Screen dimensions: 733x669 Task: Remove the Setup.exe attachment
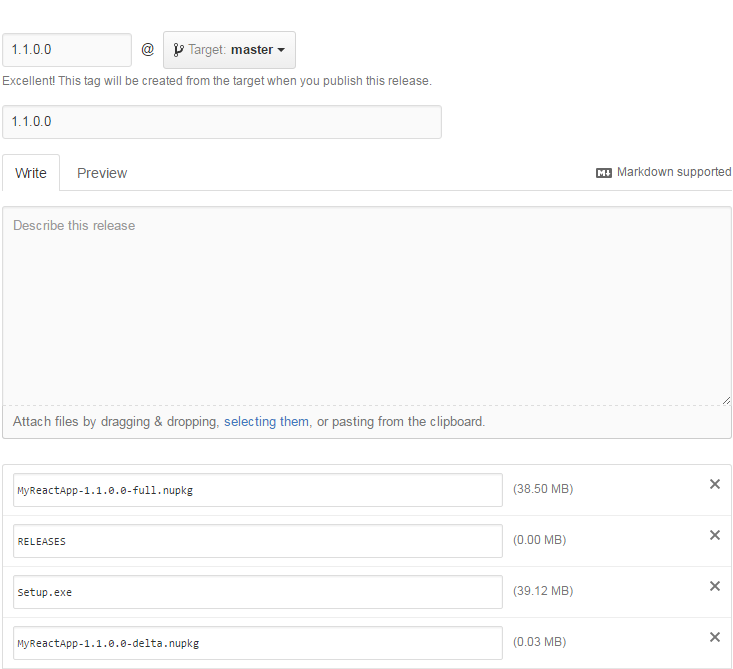click(714, 586)
